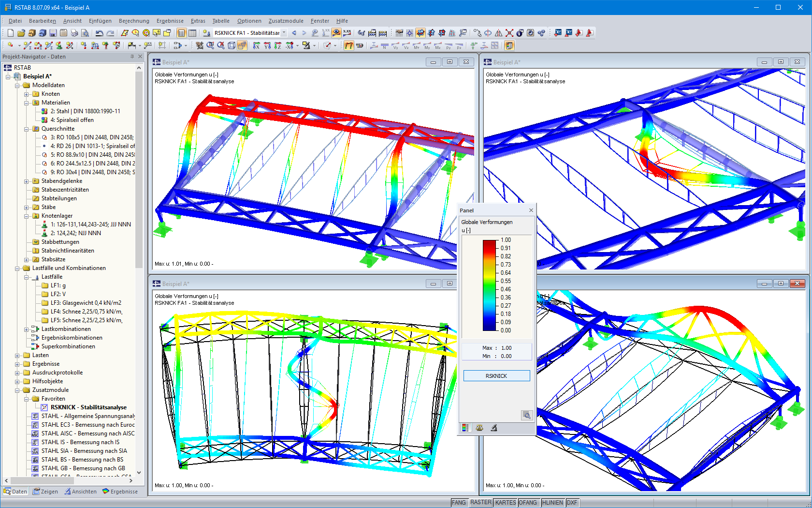Toggle the deformation display icon
The image size is (812, 508).
(x=348, y=45)
